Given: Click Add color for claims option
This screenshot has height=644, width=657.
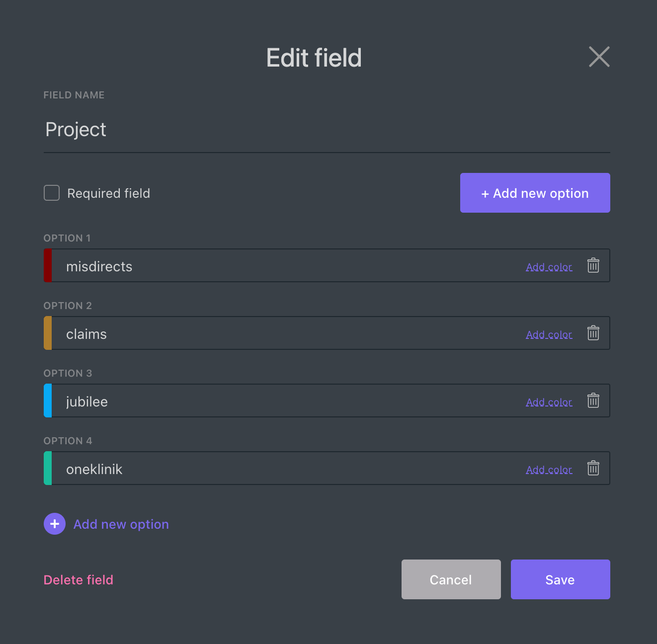Looking at the screenshot, I should 549,335.
